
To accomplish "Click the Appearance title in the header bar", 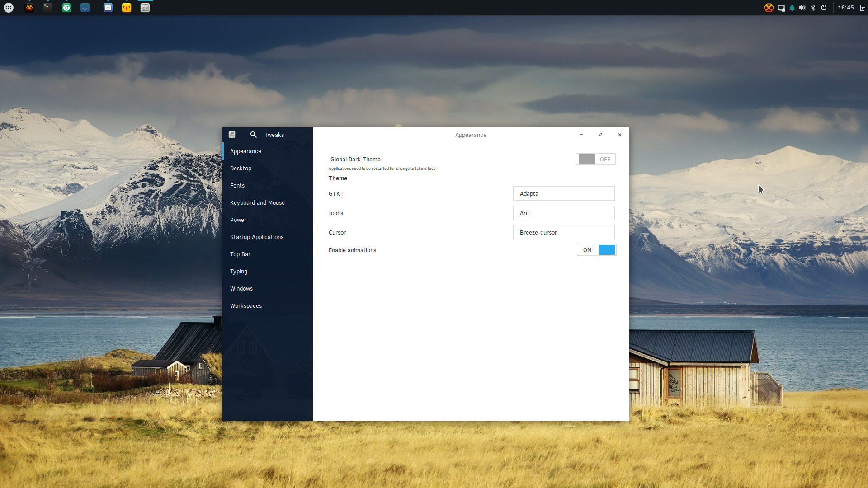I will point(471,135).
